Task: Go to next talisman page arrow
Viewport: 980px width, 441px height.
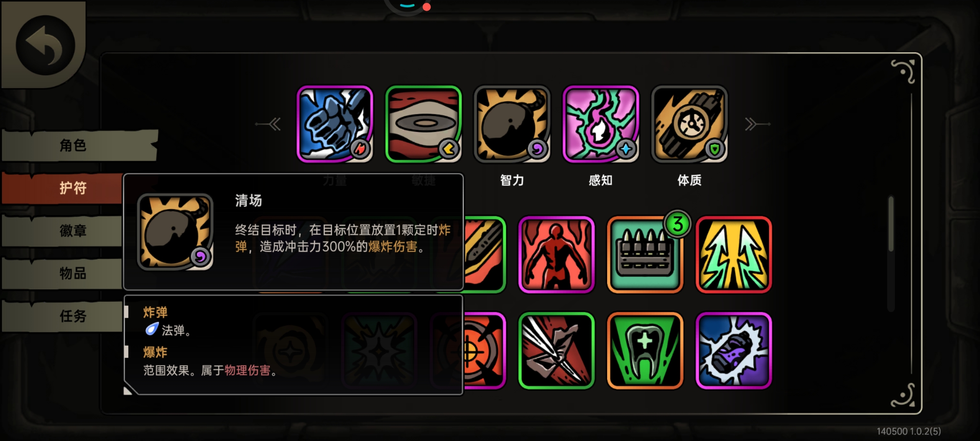Action: [x=757, y=124]
